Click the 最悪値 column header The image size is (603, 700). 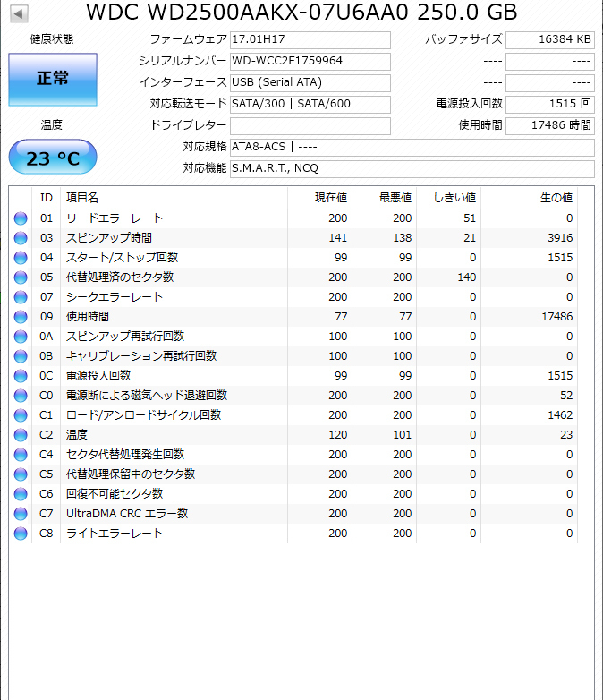tap(385, 197)
